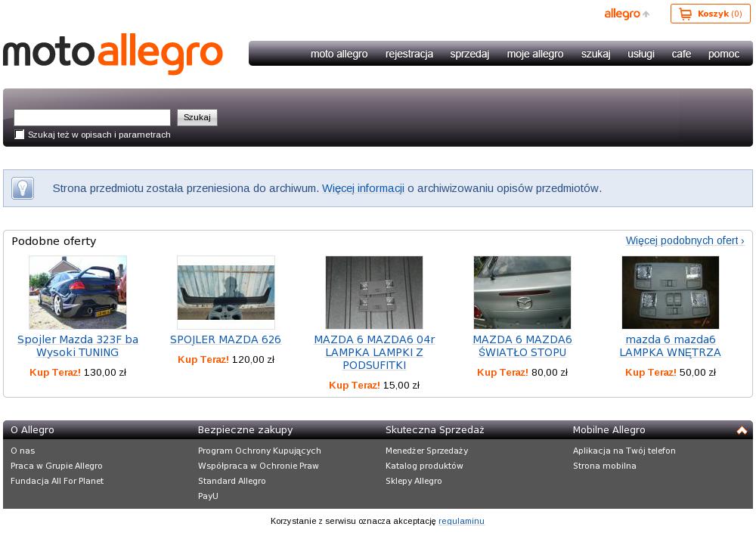Open 'Standard Allegro' footer link
Viewport: 756px width, 536px height.
pyautogui.click(x=232, y=481)
